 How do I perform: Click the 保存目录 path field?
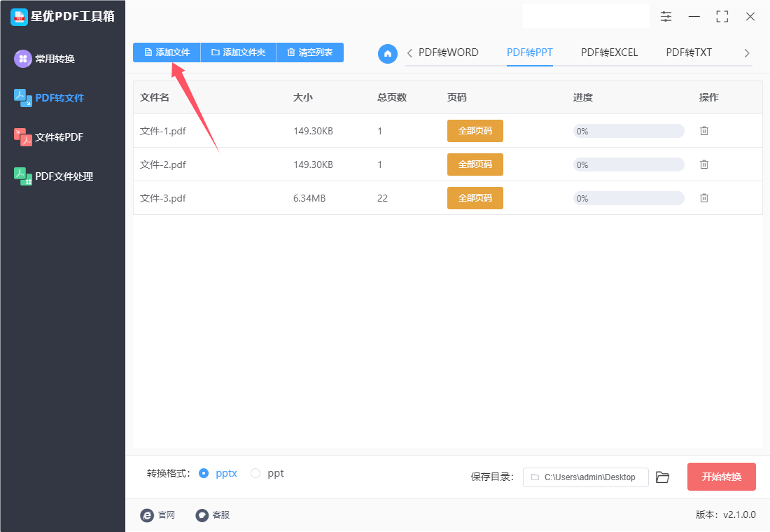coord(585,477)
